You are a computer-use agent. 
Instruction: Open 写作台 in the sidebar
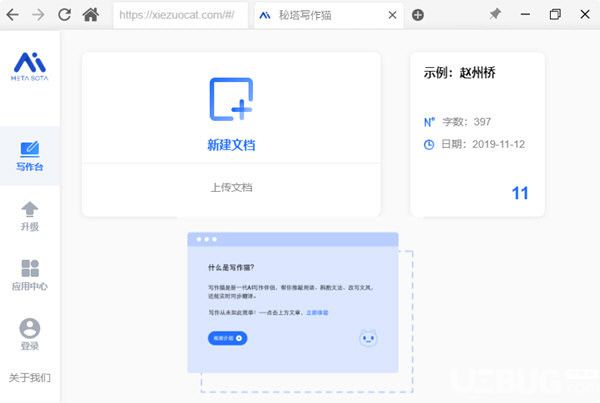click(x=29, y=156)
